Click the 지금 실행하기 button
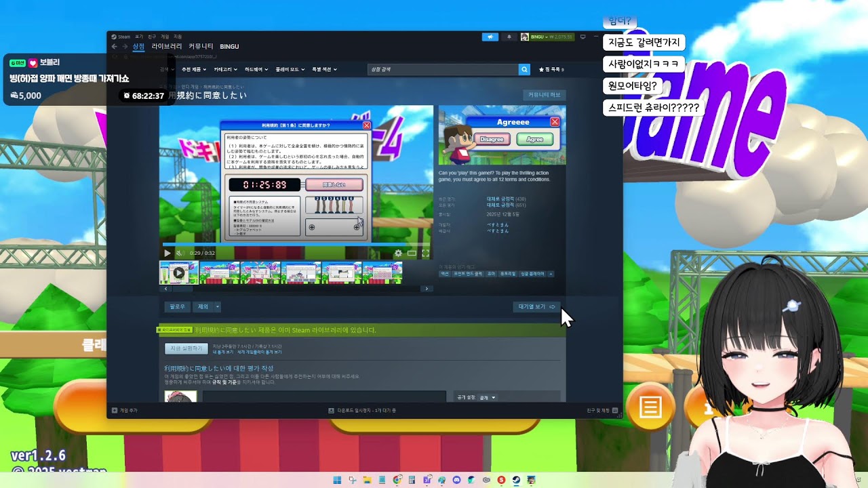Screen dimensions: 868x488 click(186, 348)
